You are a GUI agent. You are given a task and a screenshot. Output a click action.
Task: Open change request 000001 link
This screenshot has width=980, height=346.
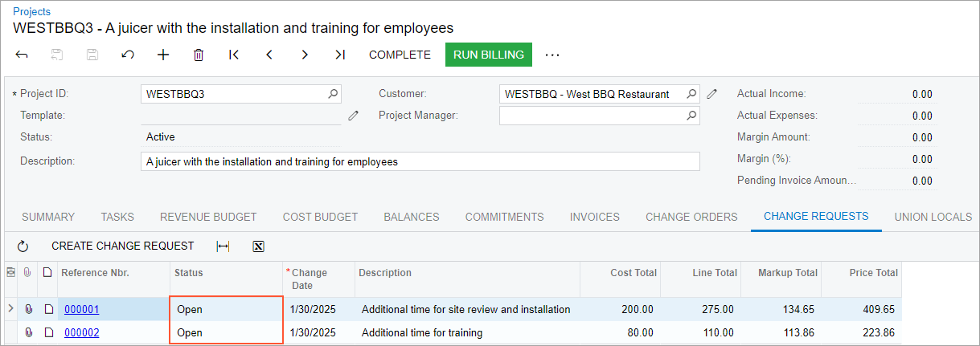pos(82,309)
